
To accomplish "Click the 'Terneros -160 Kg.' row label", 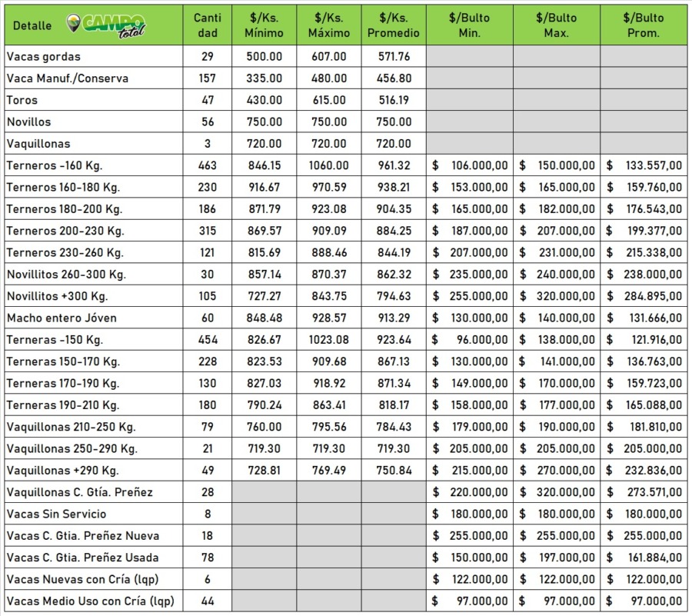I will 55,165.
